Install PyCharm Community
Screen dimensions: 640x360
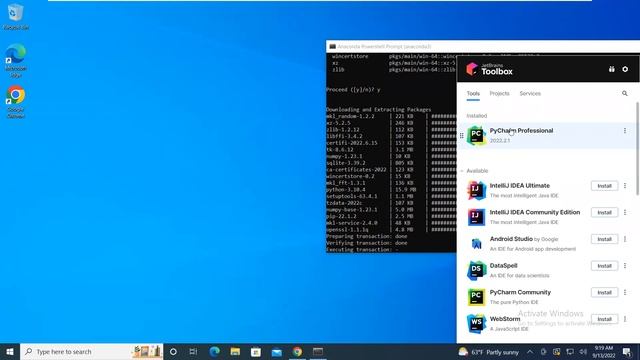click(604, 292)
